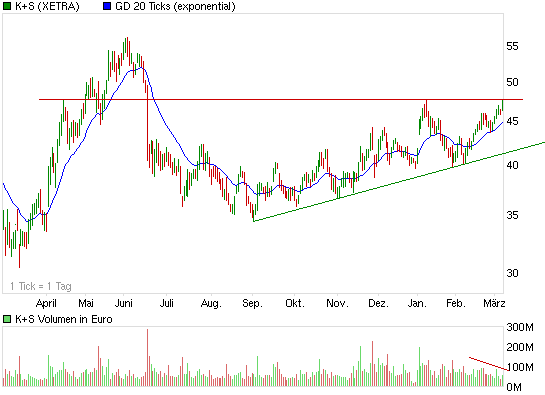Click the 'Nov.' month label
The image size is (545, 395).
tap(337, 303)
